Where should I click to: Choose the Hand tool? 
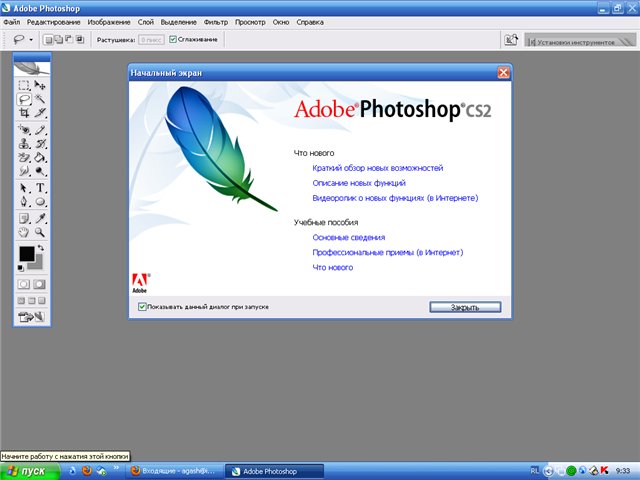(25, 232)
